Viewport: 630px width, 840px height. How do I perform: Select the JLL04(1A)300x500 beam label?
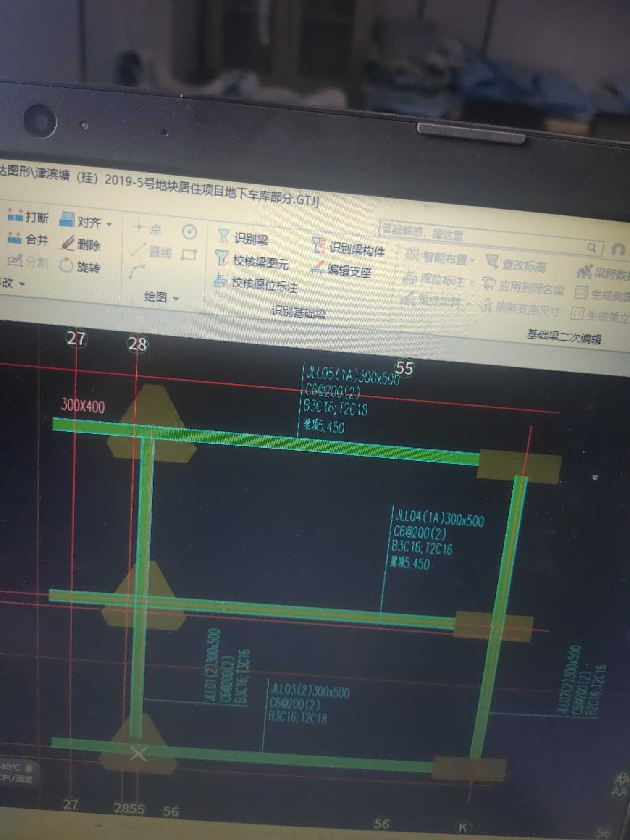440,519
